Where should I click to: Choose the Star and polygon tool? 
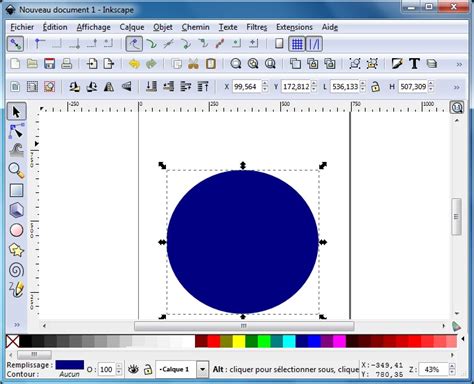point(16,250)
